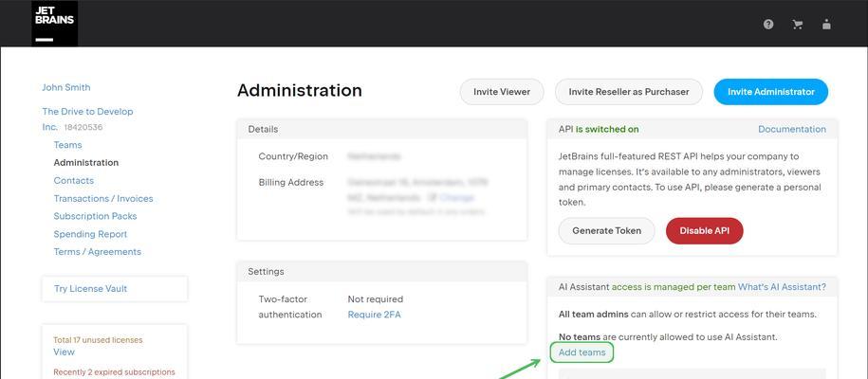
Task: Click Invite Viewer button
Action: 502,92
